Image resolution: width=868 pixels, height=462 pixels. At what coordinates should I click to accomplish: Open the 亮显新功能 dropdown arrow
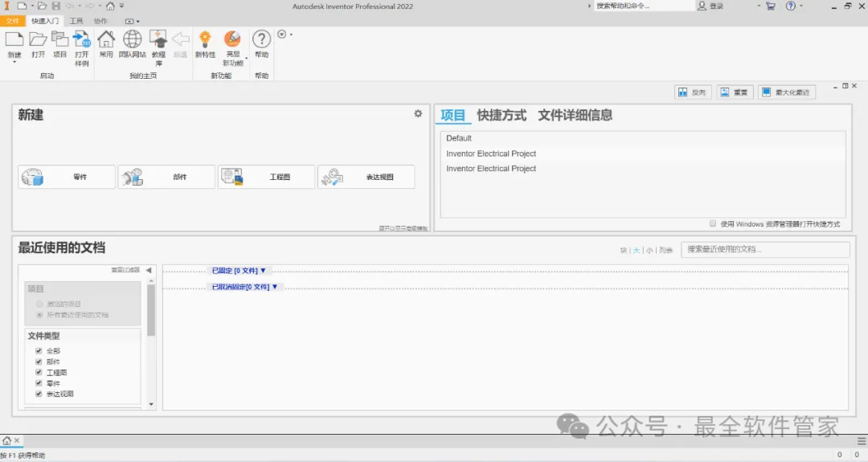click(247, 58)
